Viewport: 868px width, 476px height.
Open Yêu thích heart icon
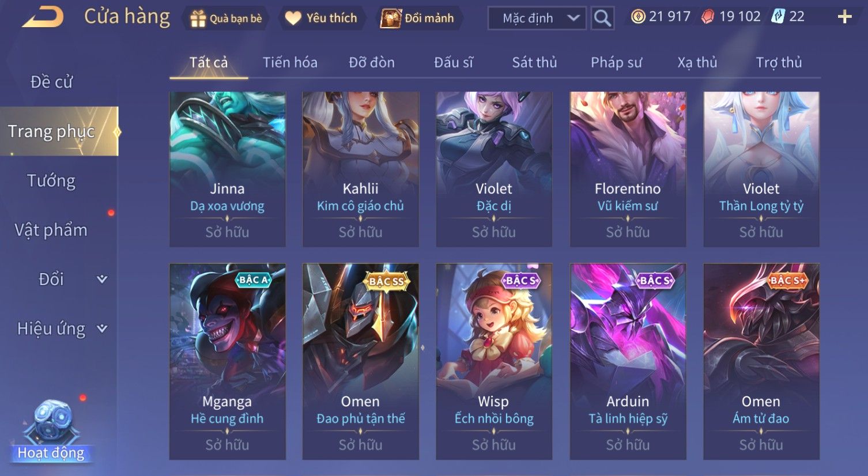(293, 18)
